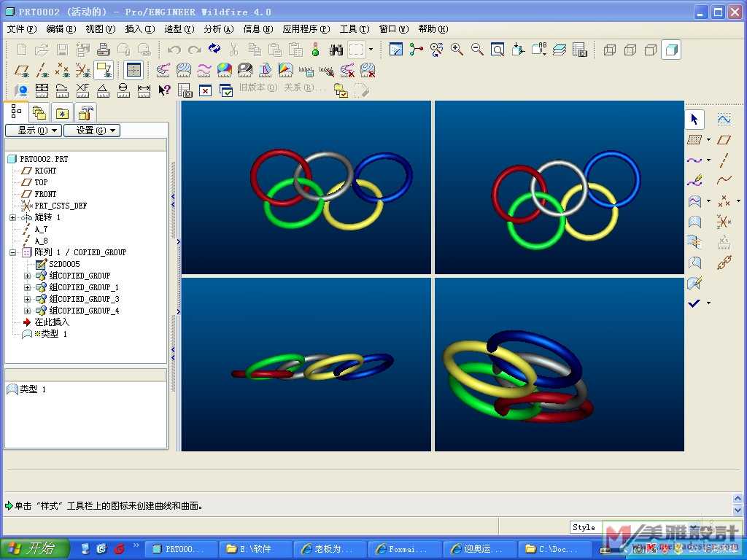Click the Redraw current view icon
The width and height of the screenshot is (747, 560).
(396, 50)
